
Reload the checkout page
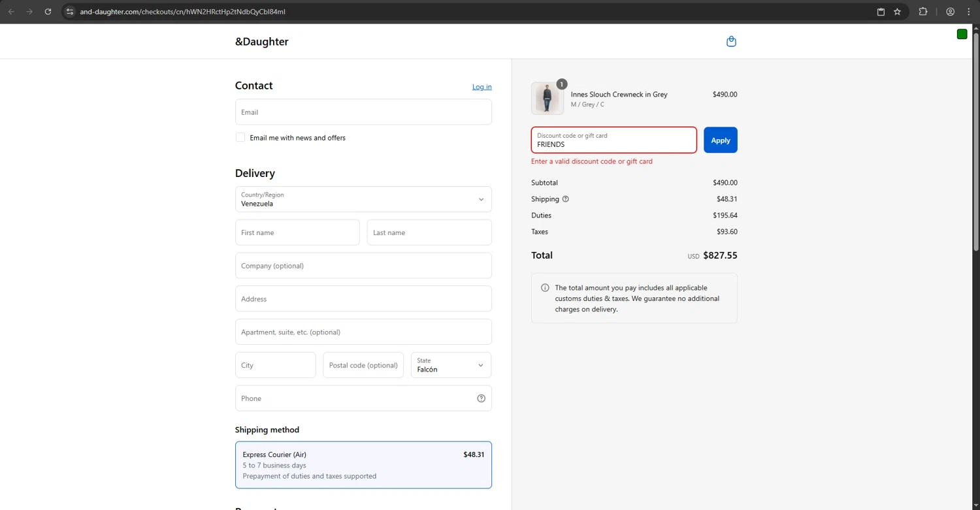48,12
